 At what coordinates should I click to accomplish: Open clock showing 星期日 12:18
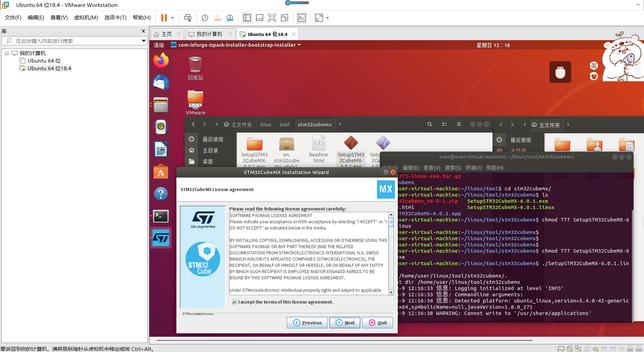coord(493,45)
